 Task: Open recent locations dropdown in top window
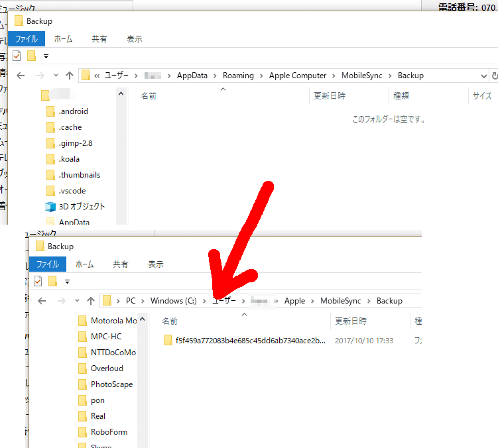(56, 76)
